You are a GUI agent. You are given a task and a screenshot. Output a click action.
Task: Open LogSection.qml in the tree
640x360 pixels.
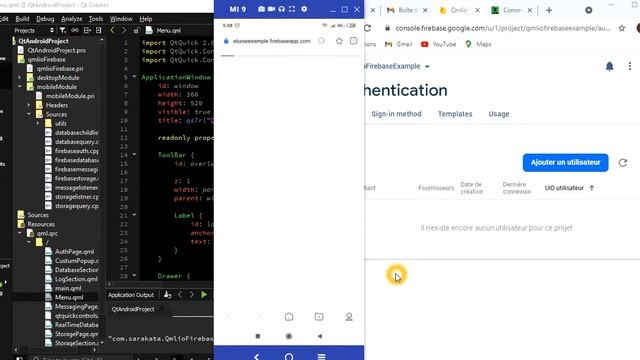76,279
